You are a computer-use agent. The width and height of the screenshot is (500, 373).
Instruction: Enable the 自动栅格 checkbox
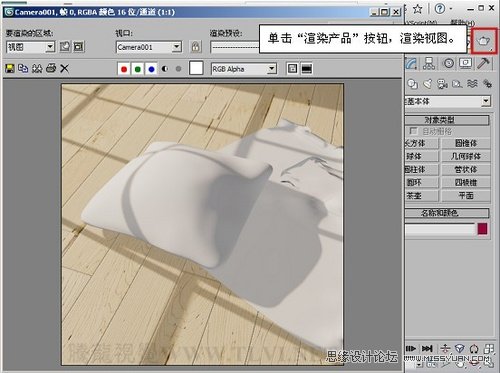point(413,131)
